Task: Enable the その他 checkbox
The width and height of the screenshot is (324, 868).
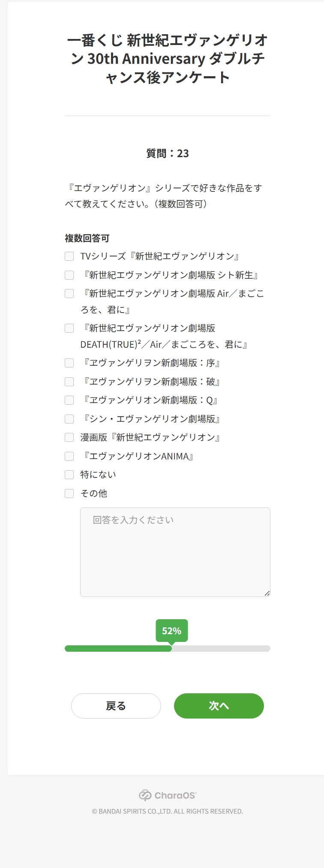Action: pyautogui.click(x=69, y=493)
